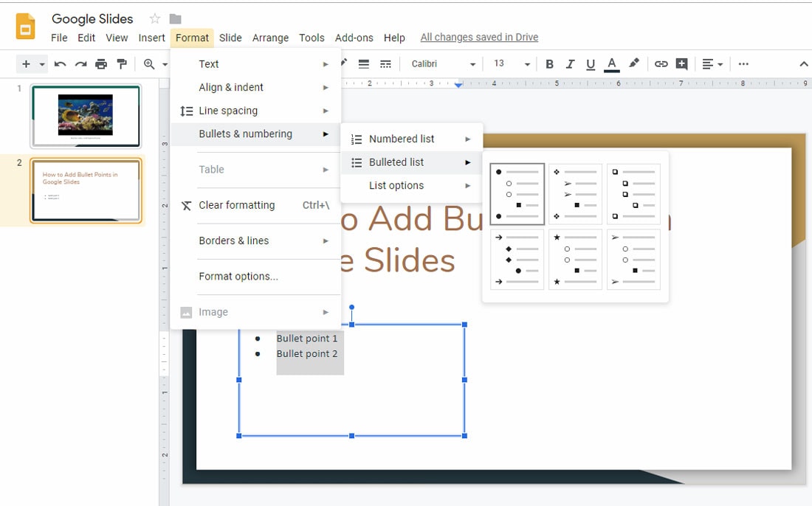Open the text color picker

tap(612, 64)
